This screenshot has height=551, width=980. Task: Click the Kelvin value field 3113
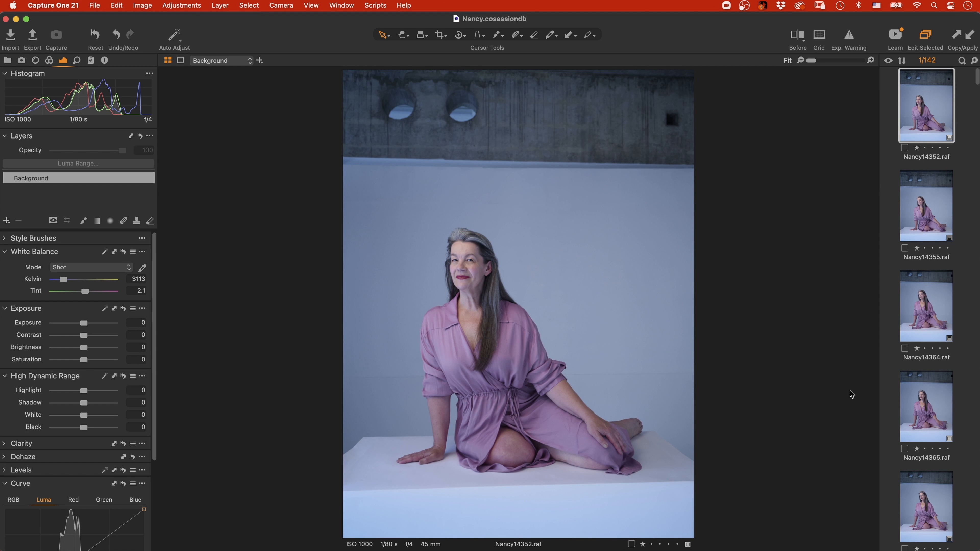coord(136,279)
